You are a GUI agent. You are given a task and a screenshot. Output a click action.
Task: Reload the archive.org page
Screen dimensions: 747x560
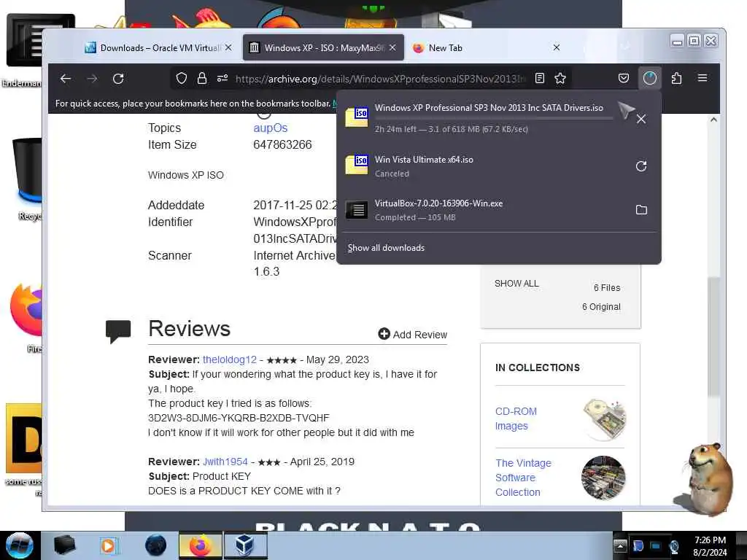point(118,79)
